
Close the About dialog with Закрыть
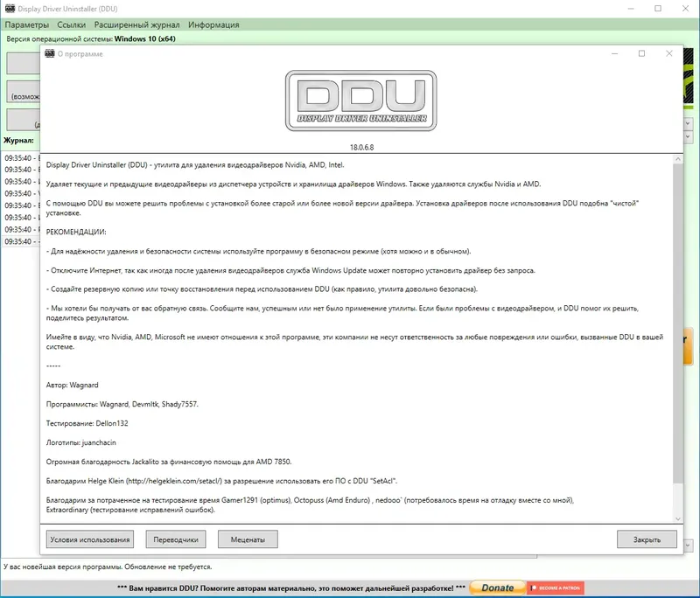click(x=647, y=539)
